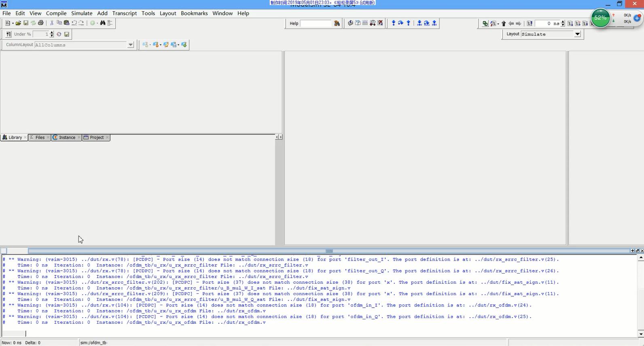Click the run length stepper arrows
Screen dimensions: 644x346
click(563, 23)
